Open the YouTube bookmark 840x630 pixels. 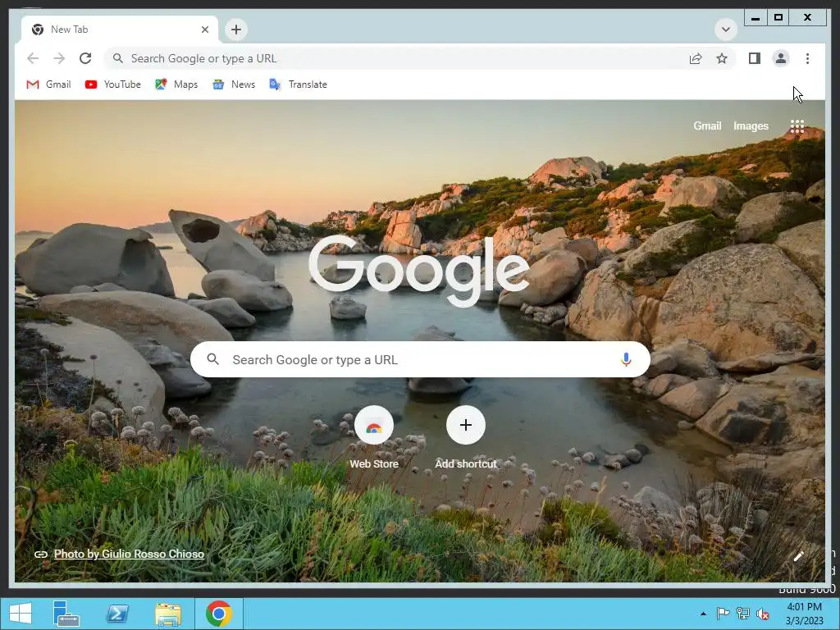[113, 84]
